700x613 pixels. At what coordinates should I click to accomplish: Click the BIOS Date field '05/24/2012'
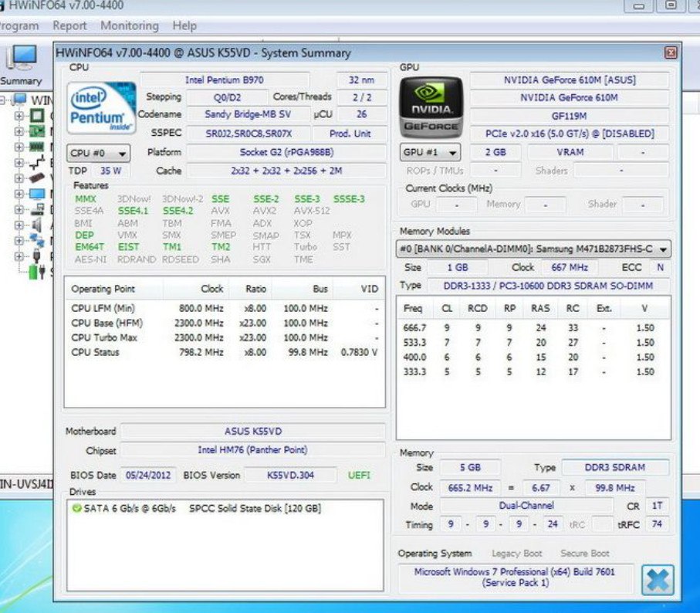point(148,475)
